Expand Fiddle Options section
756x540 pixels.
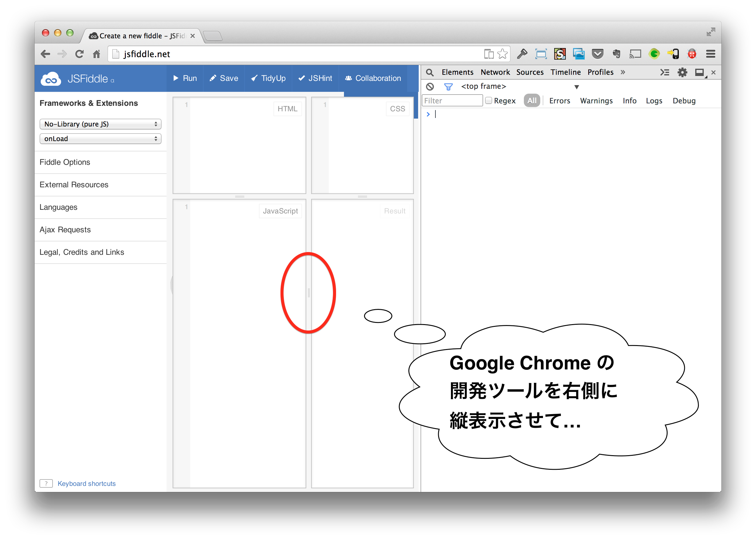click(x=64, y=162)
